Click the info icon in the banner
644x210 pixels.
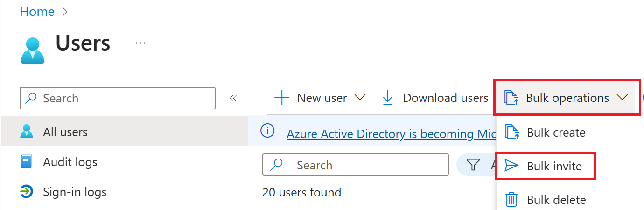point(267,131)
